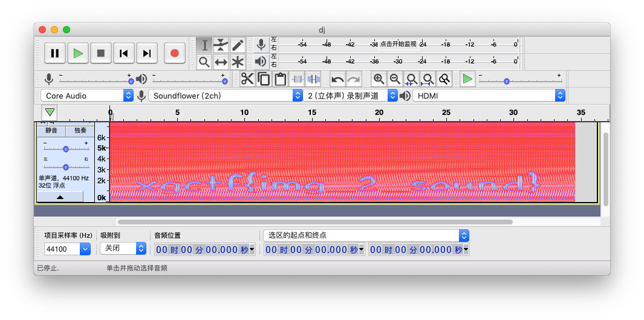Select the Envelope tool

click(x=221, y=45)
